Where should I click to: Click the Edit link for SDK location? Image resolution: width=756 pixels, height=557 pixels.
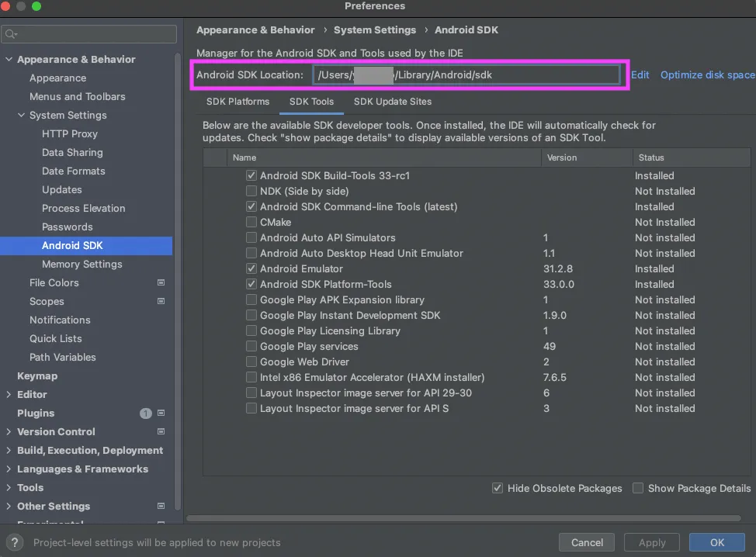640,74
